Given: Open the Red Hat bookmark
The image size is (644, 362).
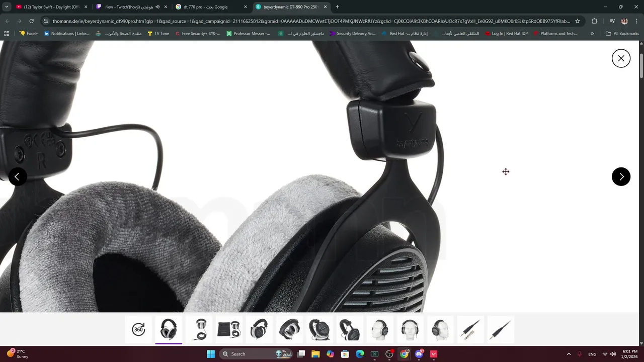Looking at the screenshot, I should (405, 34).
